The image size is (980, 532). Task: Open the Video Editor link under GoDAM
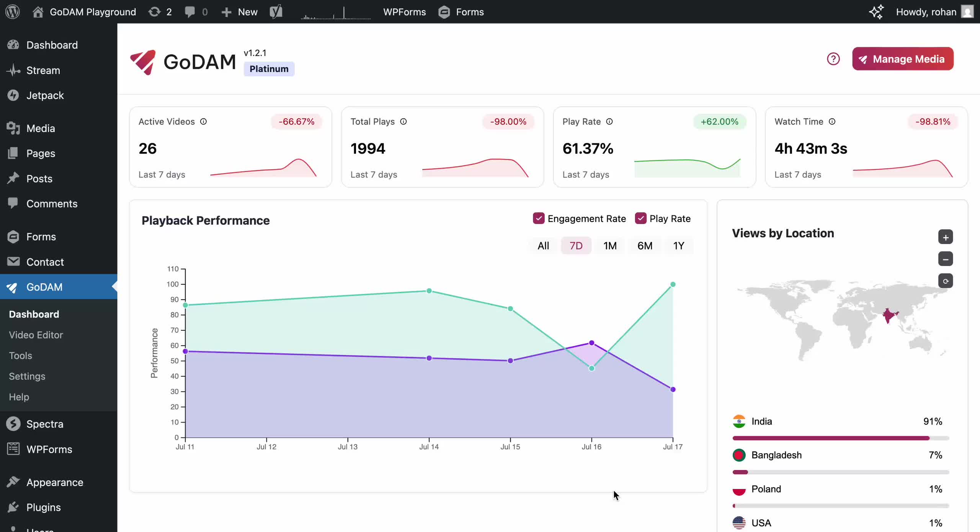click(36, 335)
